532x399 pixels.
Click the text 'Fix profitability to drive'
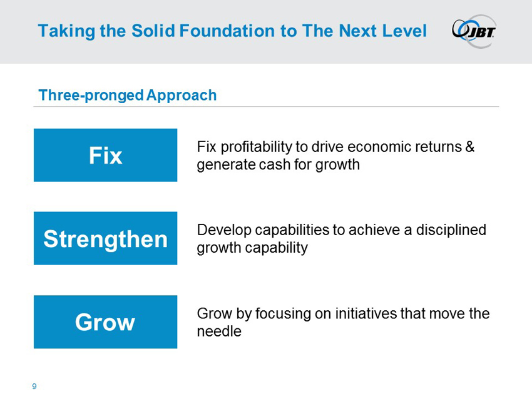coord(260,147)
